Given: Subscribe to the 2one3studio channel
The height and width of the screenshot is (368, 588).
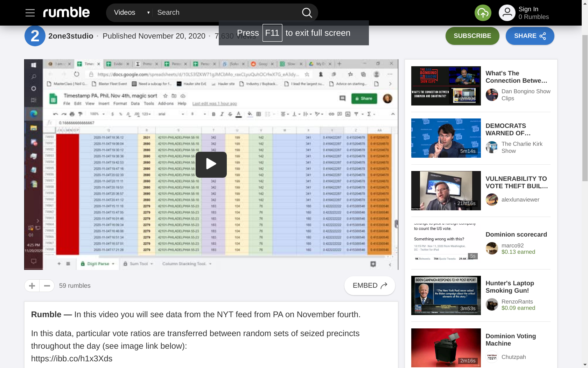Looking at the screenshot, I should (x=472, y=36).
